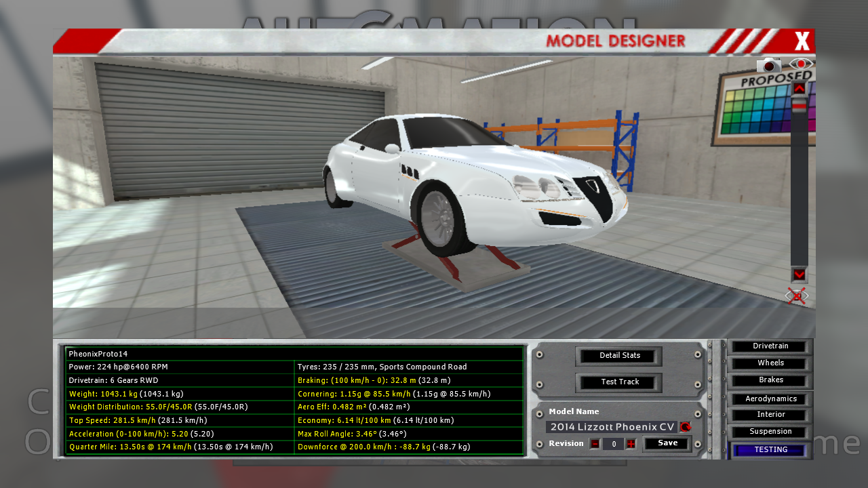Viewport: 868px width, 488px height.
Task: Switch to the Suspension tab
Action: (770, 432)
